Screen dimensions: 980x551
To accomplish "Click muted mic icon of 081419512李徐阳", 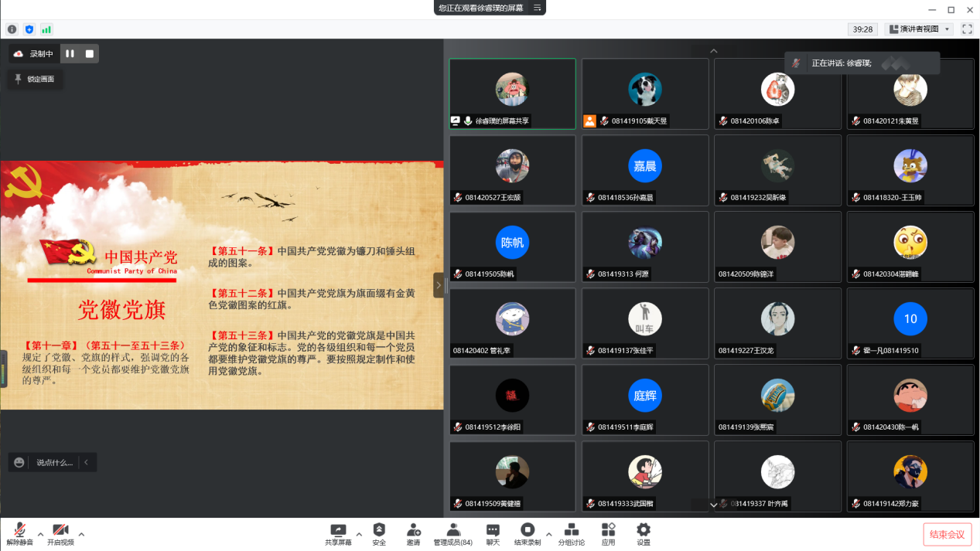I will 459,427.
